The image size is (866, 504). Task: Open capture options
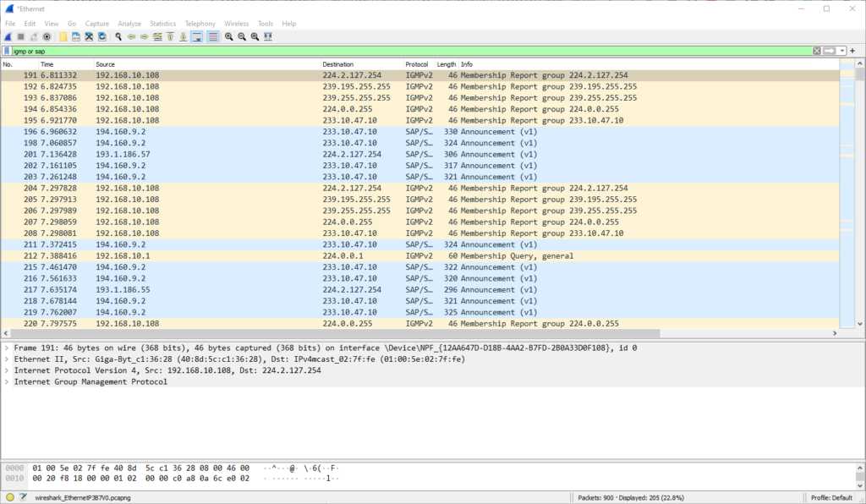click(x=47, y=36)
